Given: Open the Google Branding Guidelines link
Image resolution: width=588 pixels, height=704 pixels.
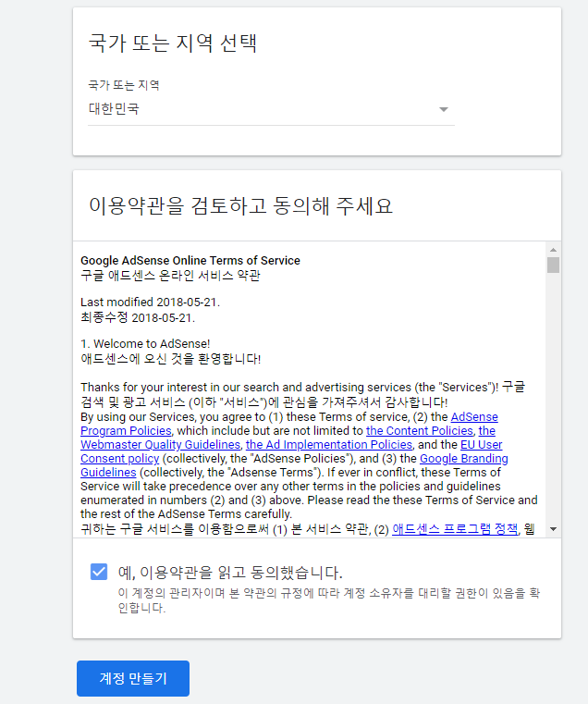Looking at the screenshot, I should click(x=464, y=459).
